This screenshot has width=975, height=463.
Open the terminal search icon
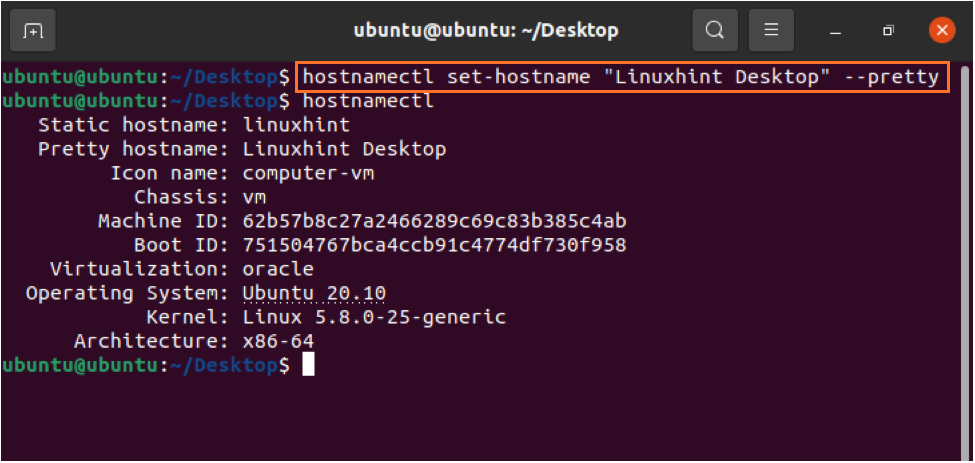(x=715, y=30)
